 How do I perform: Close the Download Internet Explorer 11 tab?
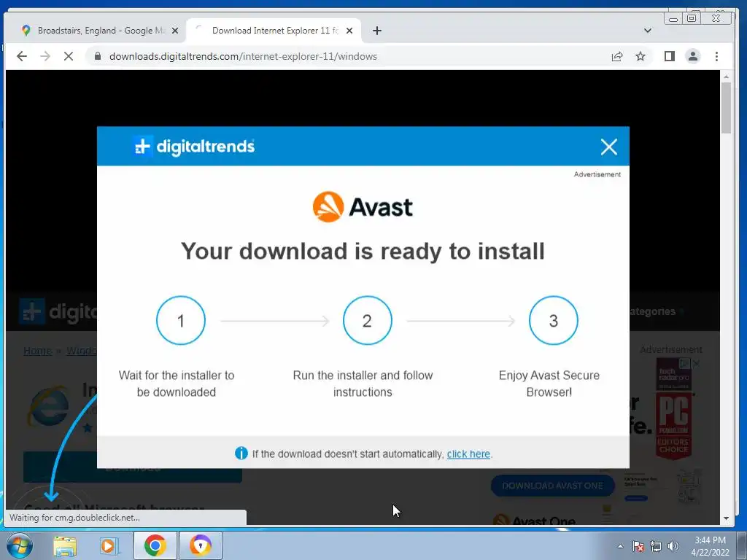click(349, 31)
